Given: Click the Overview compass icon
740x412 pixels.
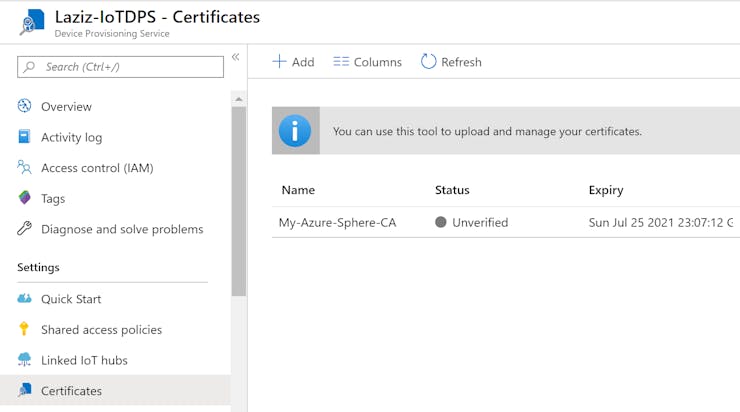Looking at the screenshot, I should click(x=25, y=106).
